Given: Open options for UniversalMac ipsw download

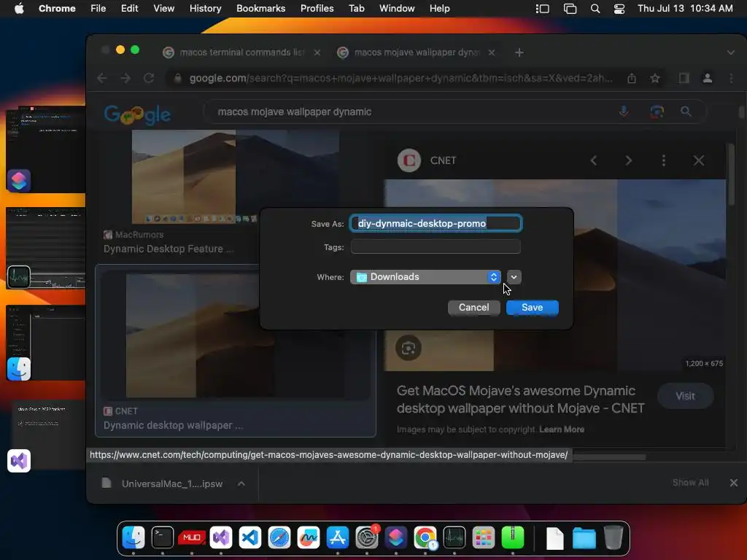Looking at the screenshot, I should pos(241,484).
